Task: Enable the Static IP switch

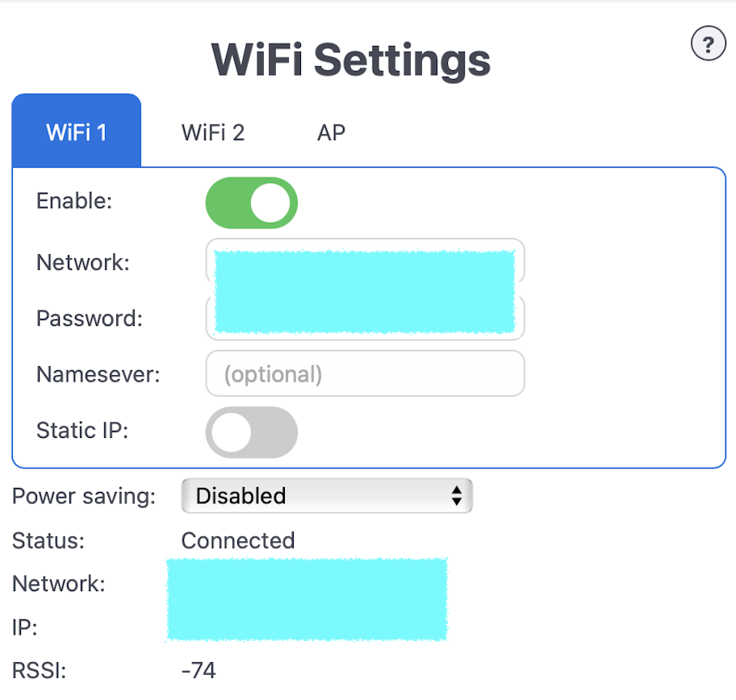Action: click(x=252, y=432)
